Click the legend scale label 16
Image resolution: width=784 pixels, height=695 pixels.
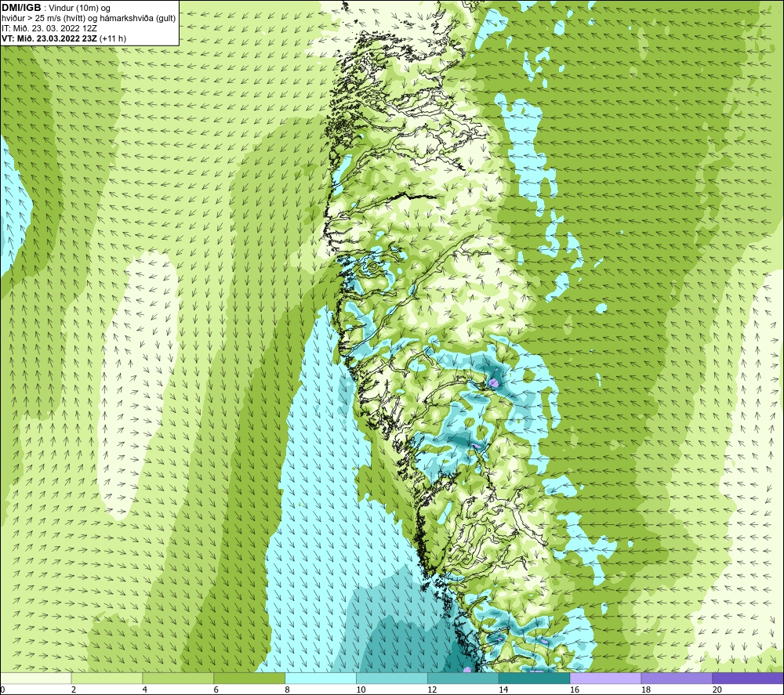575,690
